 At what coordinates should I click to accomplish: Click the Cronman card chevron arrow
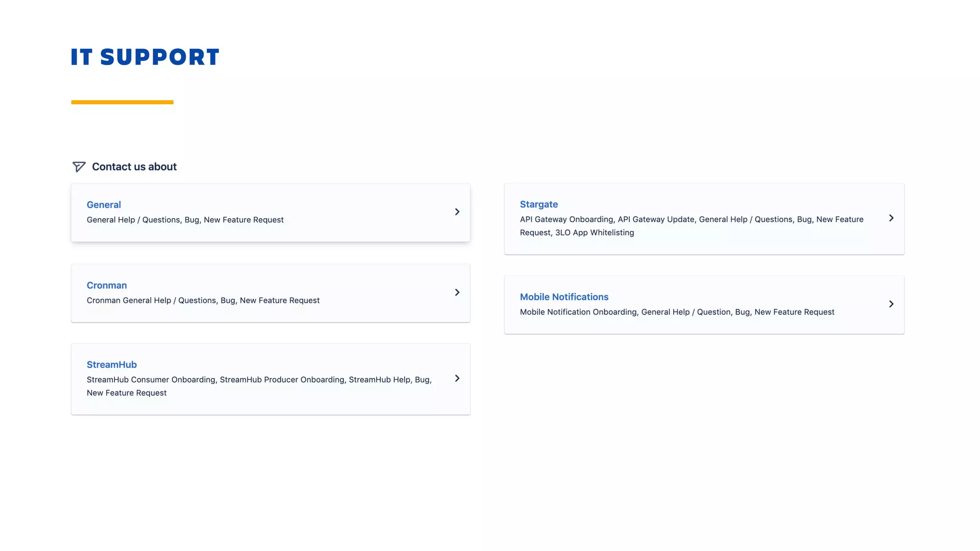(457, 292)
